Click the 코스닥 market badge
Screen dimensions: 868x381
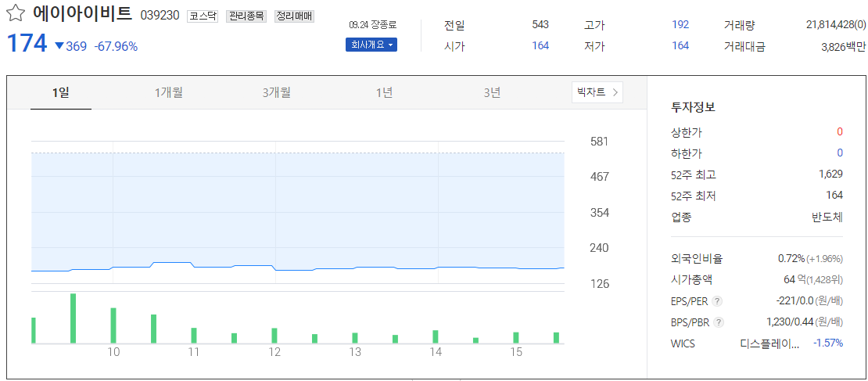[203, 16]
